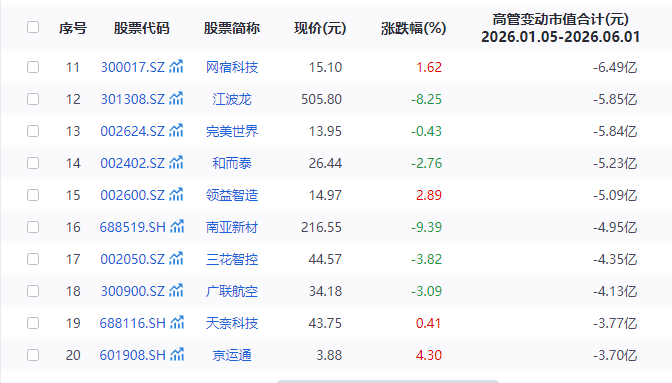Open stock name 领益智造
The image size is (672, 383).
coord(232,195)
